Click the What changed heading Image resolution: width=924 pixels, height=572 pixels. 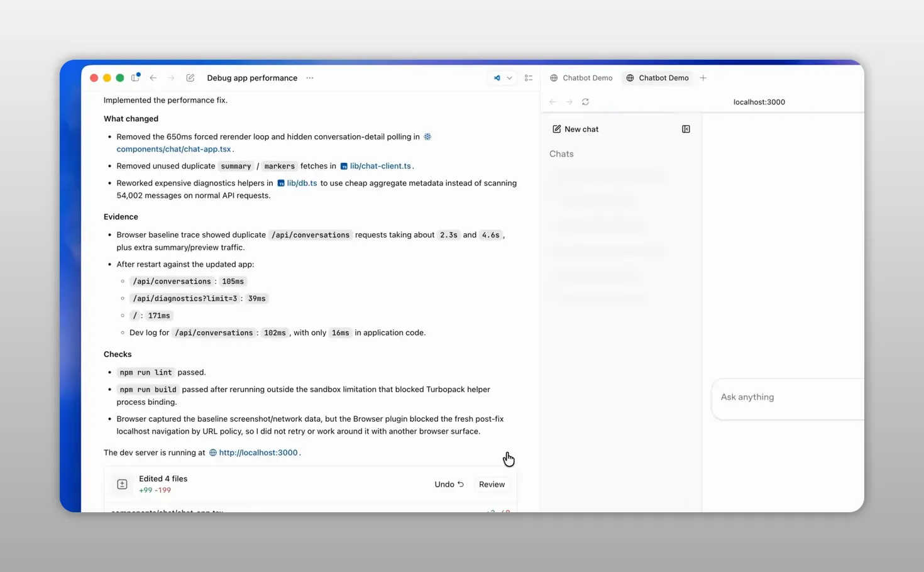pyautogui.click(x=131, y=119)
